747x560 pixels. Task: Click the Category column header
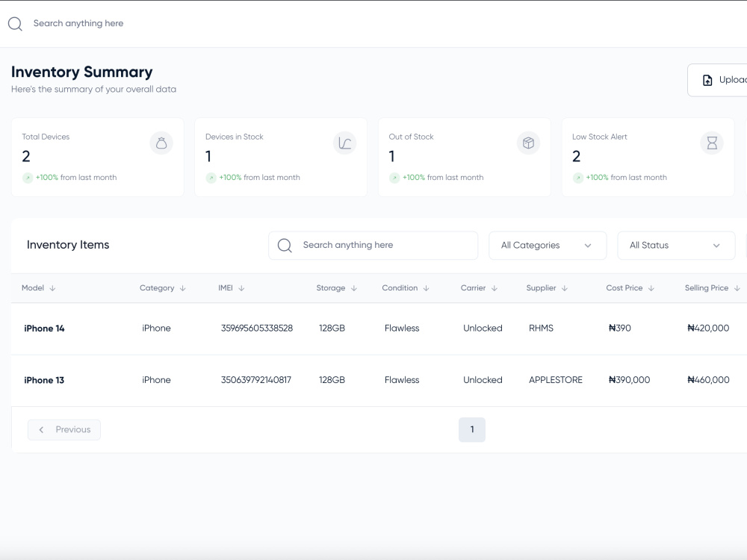(157, 288)
